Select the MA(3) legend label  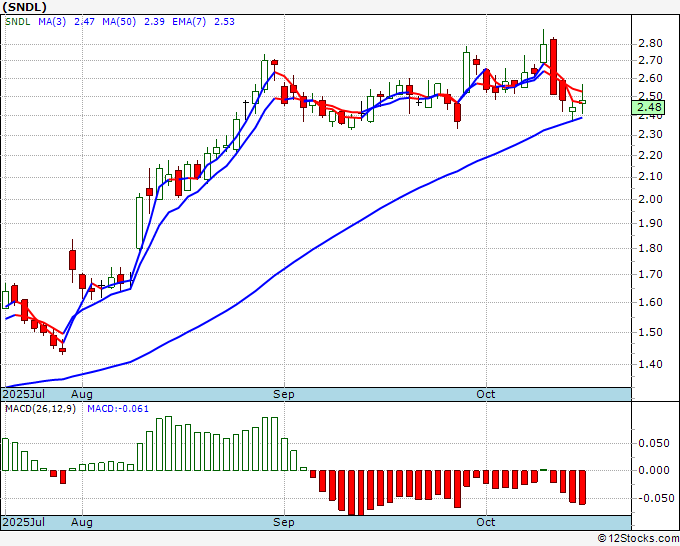pyautogui.click(x=52, y=22)
